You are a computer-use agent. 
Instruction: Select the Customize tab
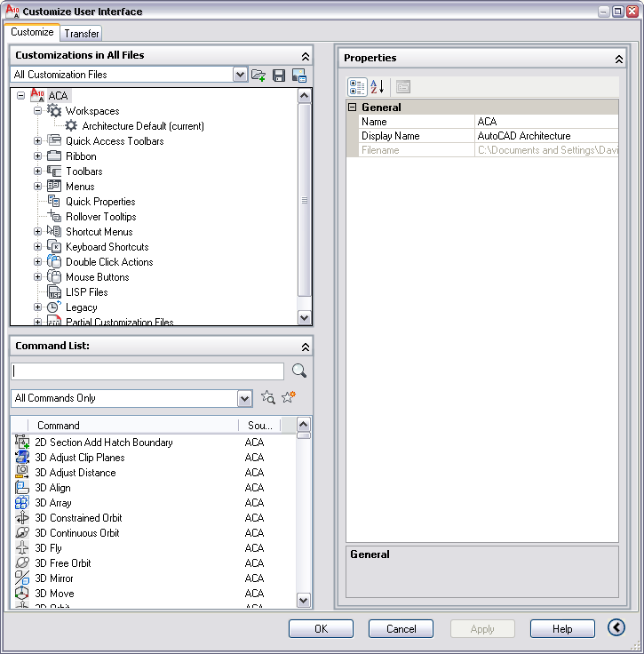pyautogui.click(x=32, y=32)
